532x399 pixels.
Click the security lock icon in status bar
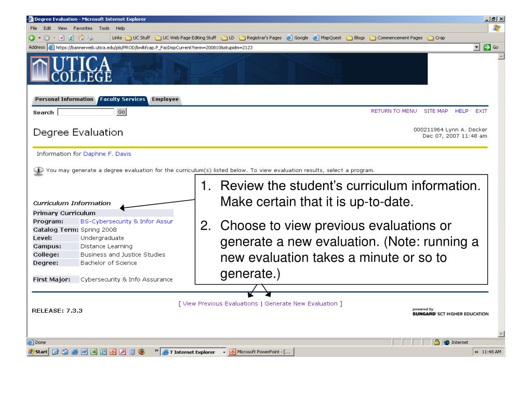(x=436, y=342)
